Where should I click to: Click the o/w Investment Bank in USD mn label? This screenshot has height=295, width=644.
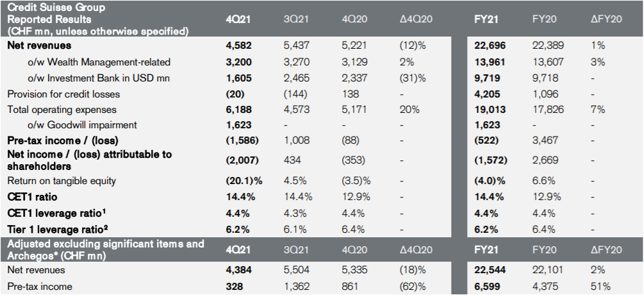coord(96,78)
